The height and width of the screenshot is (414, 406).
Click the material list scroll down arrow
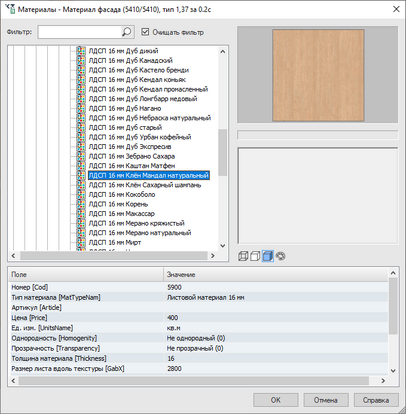[223, 246]
